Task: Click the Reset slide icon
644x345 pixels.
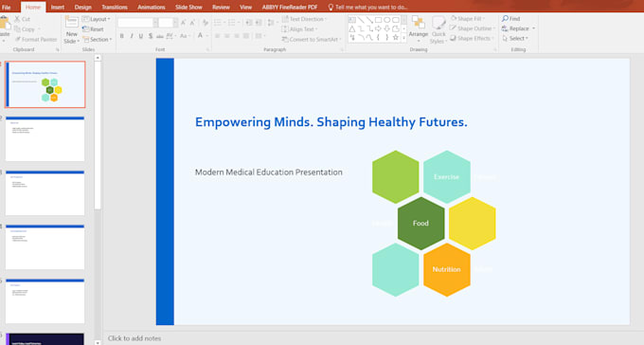Action: click(x=85, y=29)
